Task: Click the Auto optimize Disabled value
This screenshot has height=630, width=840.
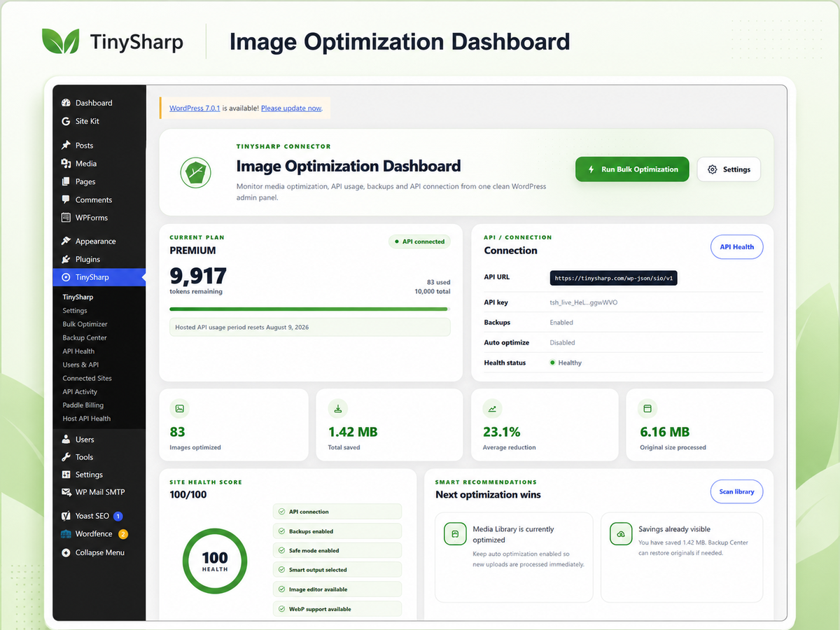Action: tap(562, 343)
